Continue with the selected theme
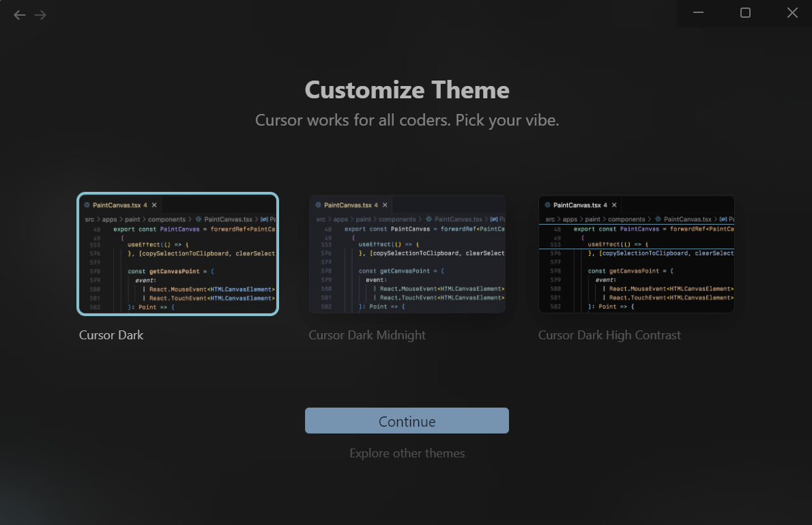This screenshot has height=525, width=812. coord(407,421)
